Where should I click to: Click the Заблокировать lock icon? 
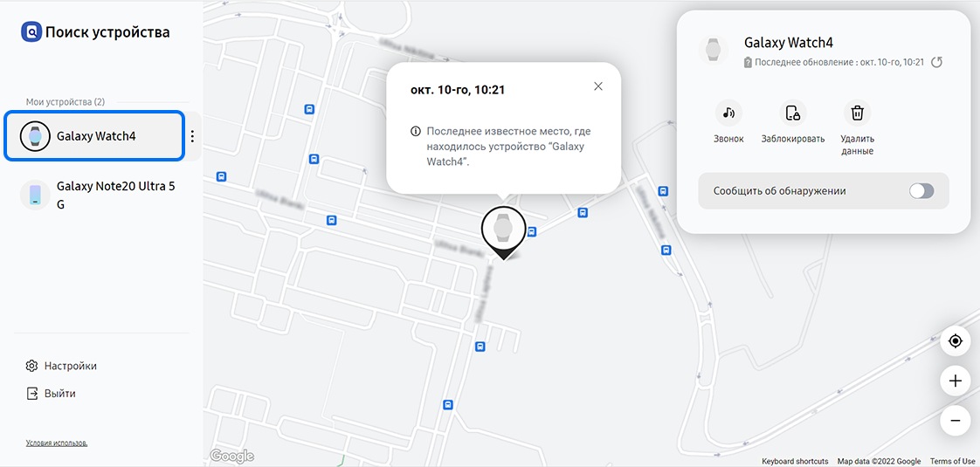point(793,113)
